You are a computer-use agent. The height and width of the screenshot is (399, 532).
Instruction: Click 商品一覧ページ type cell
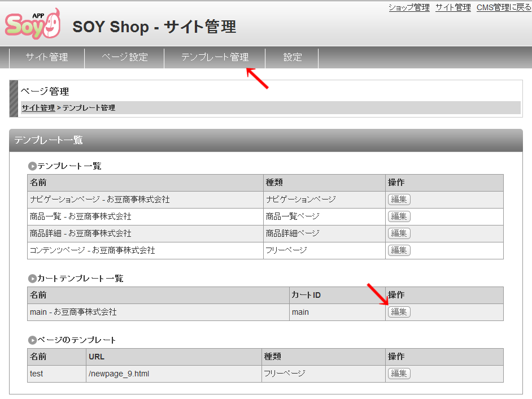coord(324,216)
